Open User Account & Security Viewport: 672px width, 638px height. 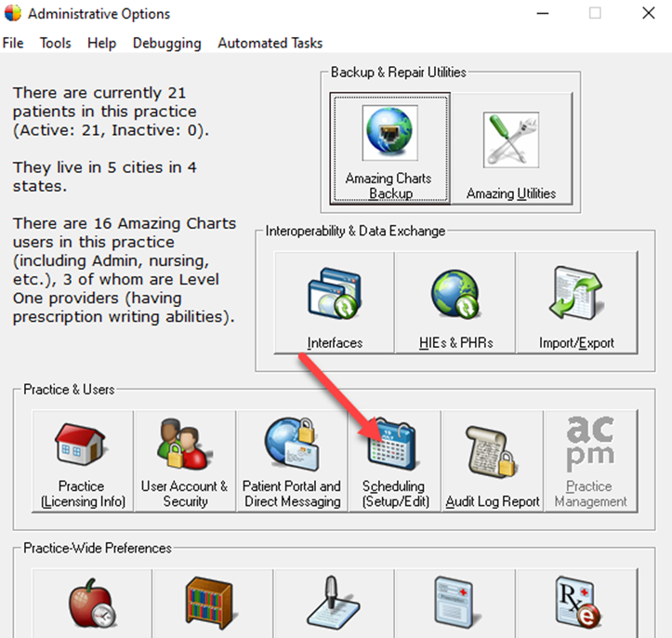(x=184, y=460)
